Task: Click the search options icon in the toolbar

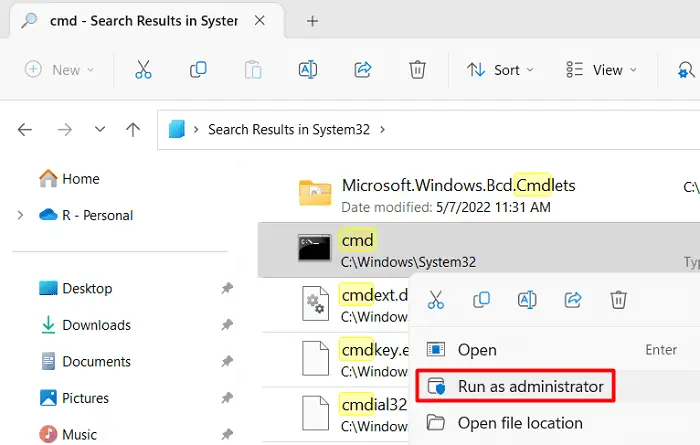Action: click(686, 70)
